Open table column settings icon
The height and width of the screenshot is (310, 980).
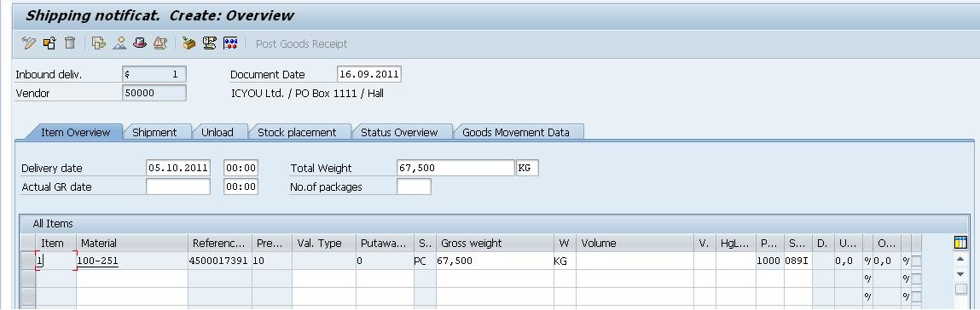pyautogui.click(x=960, y=243)
